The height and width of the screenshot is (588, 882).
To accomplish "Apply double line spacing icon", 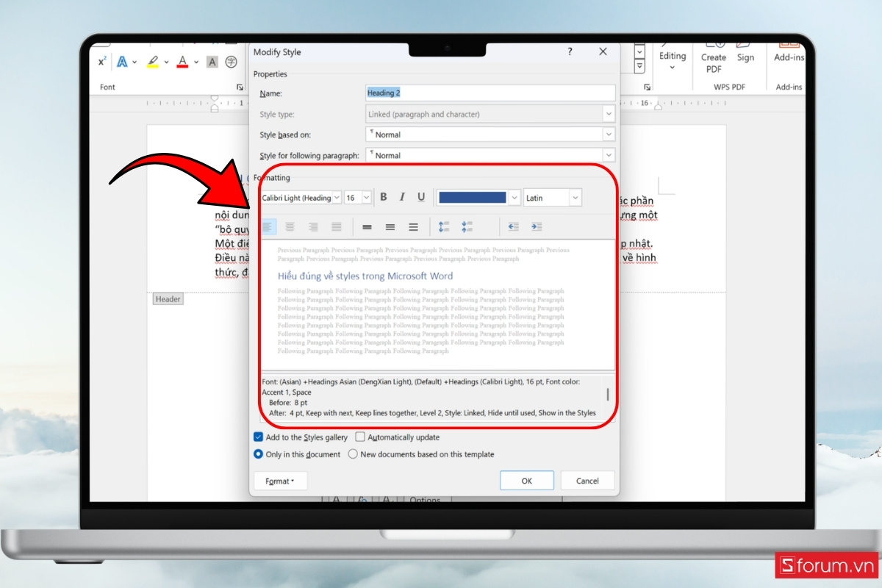I will 413,227.
